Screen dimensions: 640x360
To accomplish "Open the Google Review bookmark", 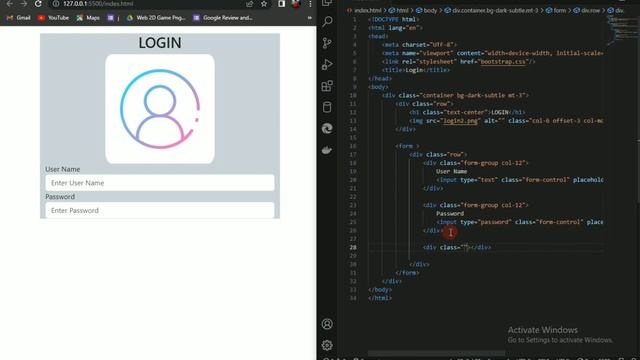I will 223,18.
